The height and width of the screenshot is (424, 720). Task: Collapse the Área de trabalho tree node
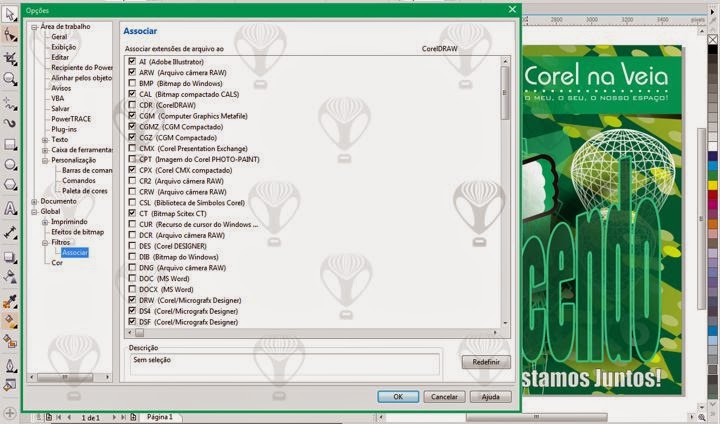[34, 27]
